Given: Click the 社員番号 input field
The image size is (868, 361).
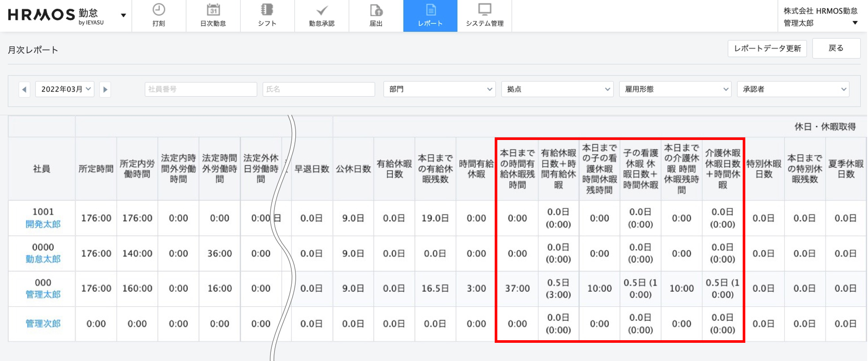Looking at the screenshot, I should click(x=201, y=89).
